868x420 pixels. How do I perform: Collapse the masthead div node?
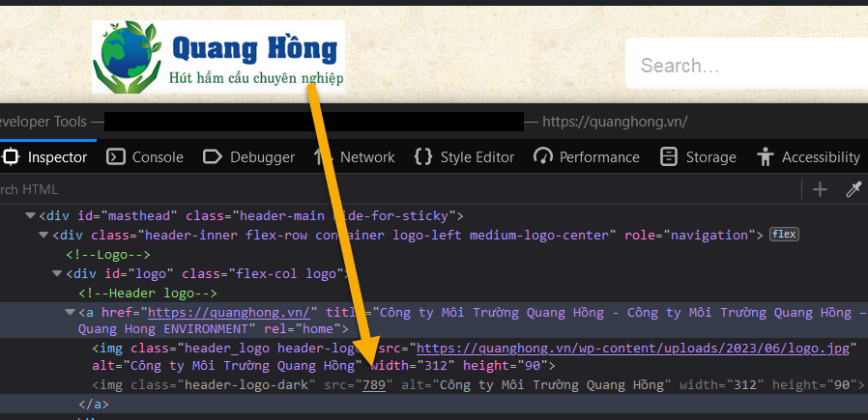30,215
